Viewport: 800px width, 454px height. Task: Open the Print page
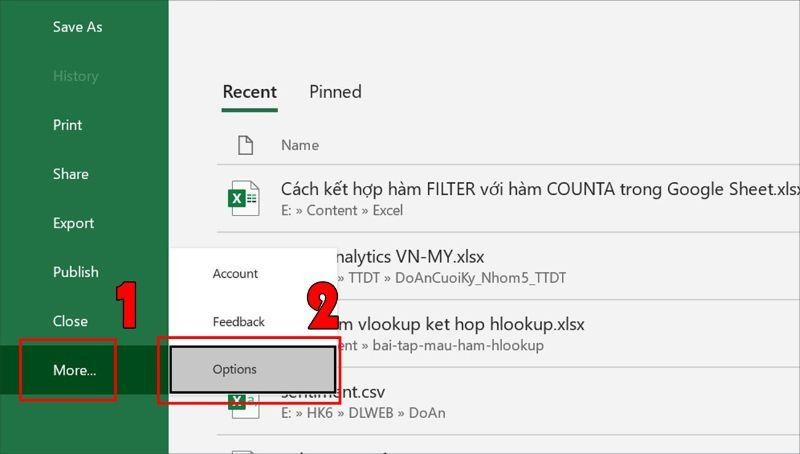67,125
